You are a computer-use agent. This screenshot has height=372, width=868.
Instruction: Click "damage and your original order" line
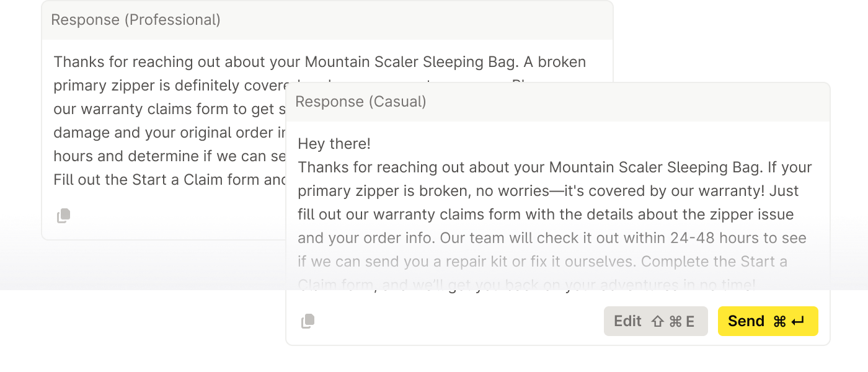pyautogui.click(x=167, y=133)
